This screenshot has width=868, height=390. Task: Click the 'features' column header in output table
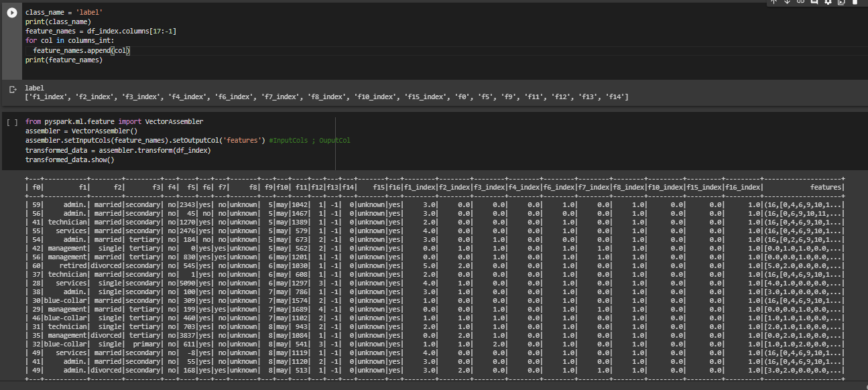825,188
